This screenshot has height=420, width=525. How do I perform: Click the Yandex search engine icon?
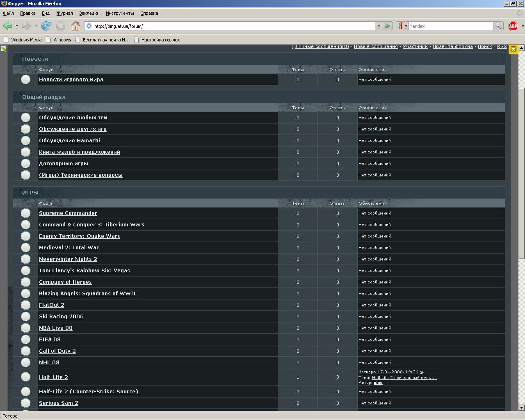[x=400, y=26]
